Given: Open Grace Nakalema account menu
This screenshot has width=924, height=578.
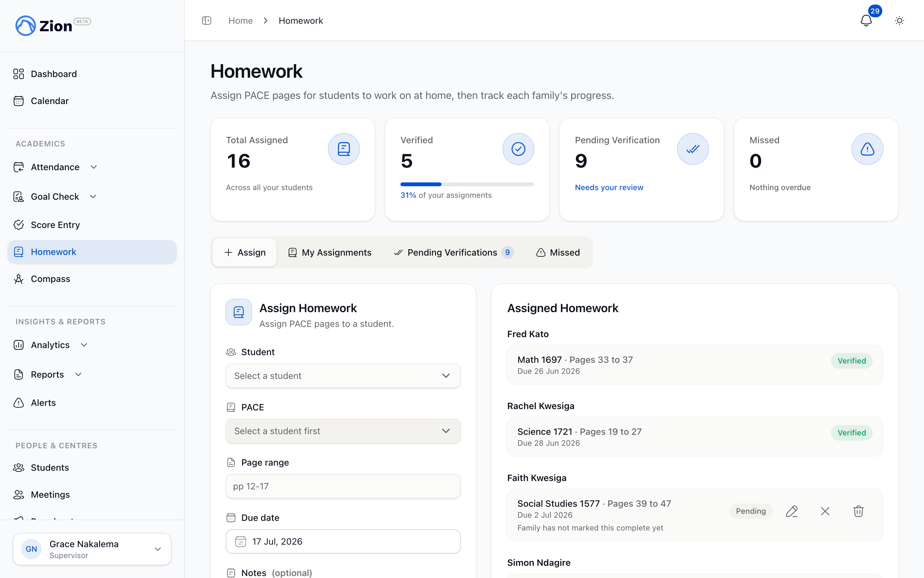Looking at the screenshot, I should tap(92, 549).
